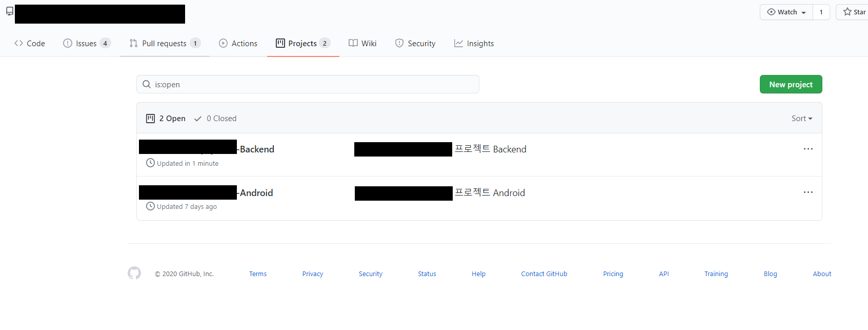
Task: Show the 0 Closed projects
Action: (215, 119)
